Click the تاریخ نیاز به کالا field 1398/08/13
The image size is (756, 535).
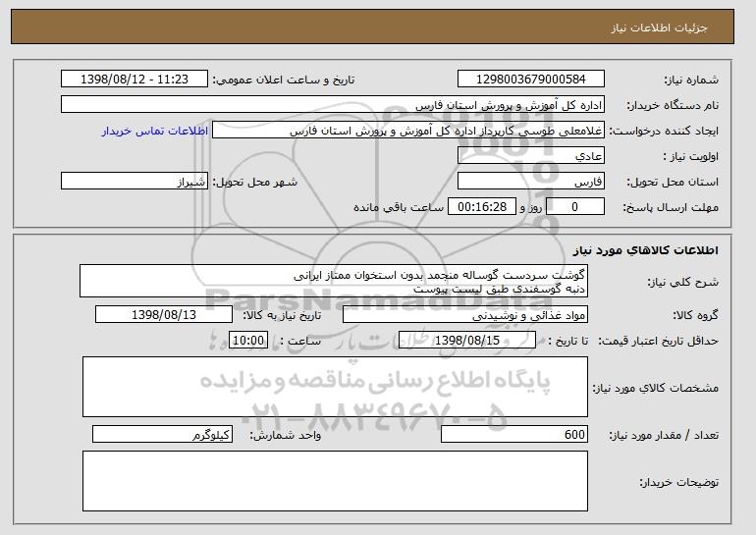click(x=164, y=315)
